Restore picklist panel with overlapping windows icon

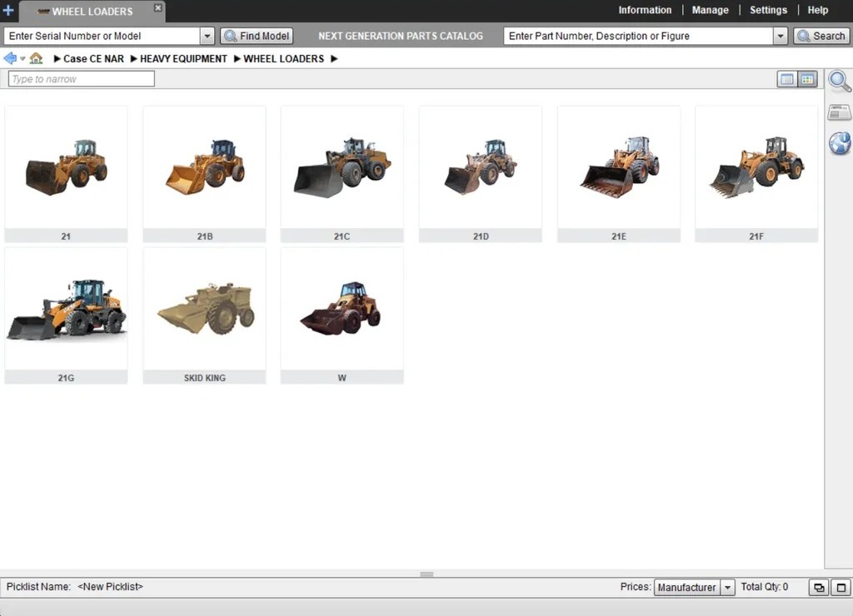click(x=819, y=588)
